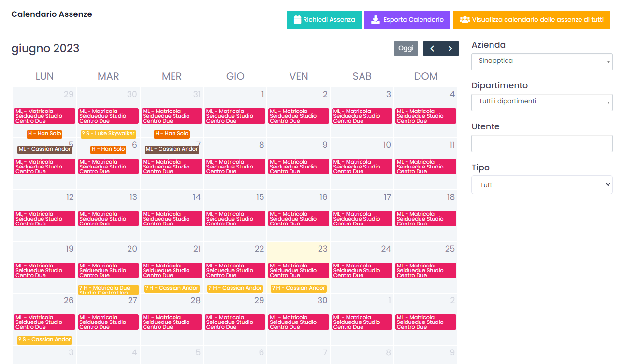
Task: Click into the Utente input field
Action: coord(541,143)
